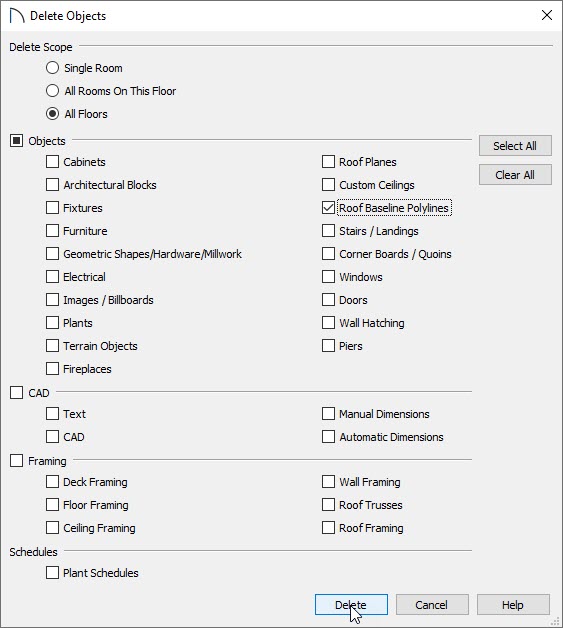
Task: Tick the Windows checkbox
Action: point(328,276)
